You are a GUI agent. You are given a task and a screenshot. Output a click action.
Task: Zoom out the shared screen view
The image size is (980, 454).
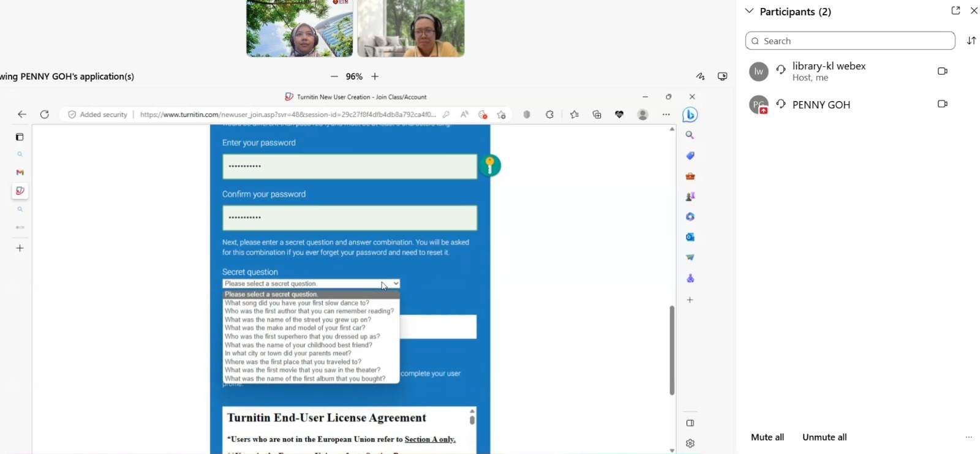pyautogui.click(x=334, y=77)
